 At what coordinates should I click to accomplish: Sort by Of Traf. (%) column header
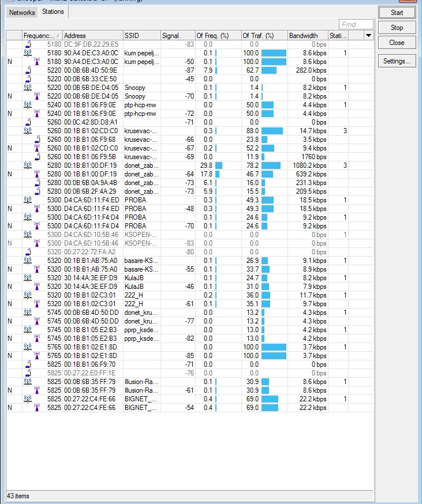coord(264,35)
